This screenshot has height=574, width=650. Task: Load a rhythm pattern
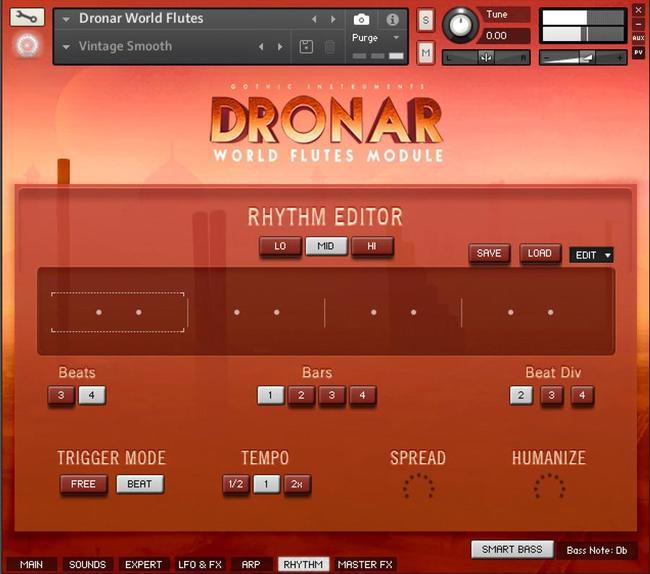[x=540, y=253]
